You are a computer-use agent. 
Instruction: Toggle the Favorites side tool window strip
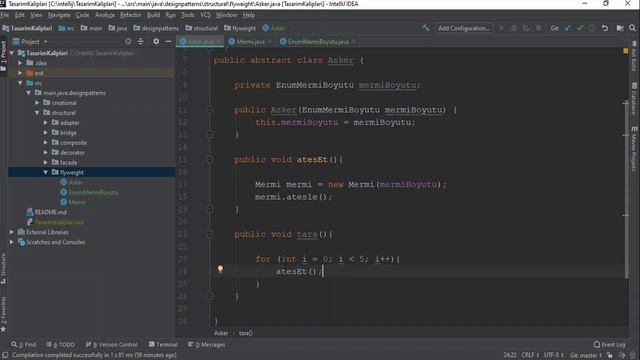coord(3,313)
